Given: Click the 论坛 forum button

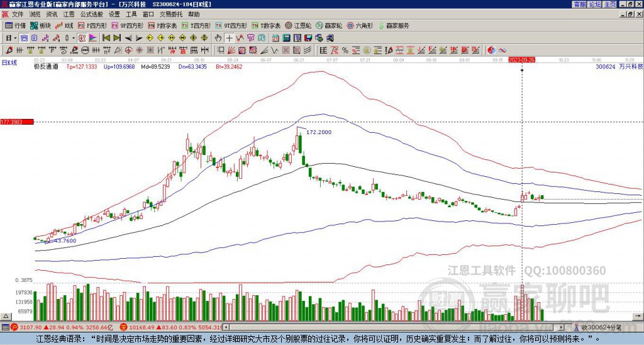Looking at the screenshot, I should pyautogui.click(x=595, y=4).
